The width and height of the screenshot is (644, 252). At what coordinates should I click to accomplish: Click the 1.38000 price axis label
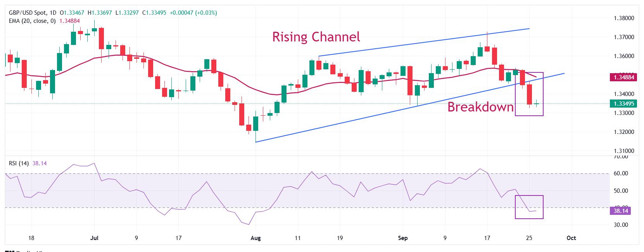(x=624, y=18)
